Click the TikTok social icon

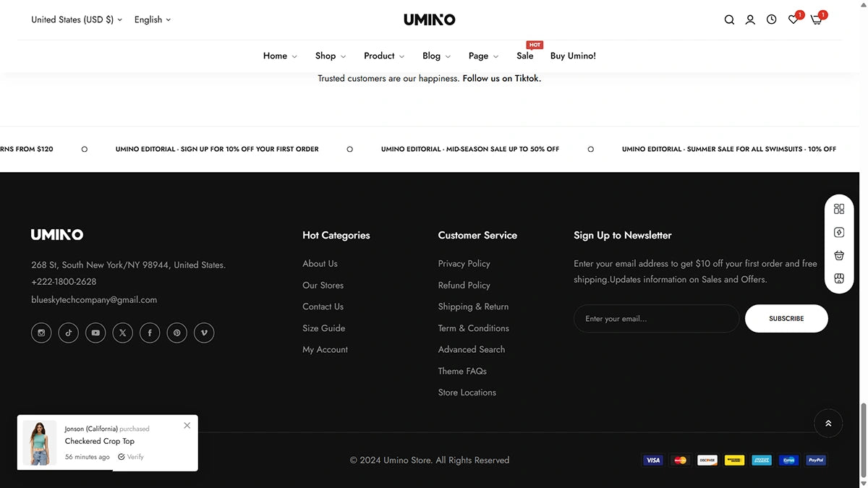[68, 333]
